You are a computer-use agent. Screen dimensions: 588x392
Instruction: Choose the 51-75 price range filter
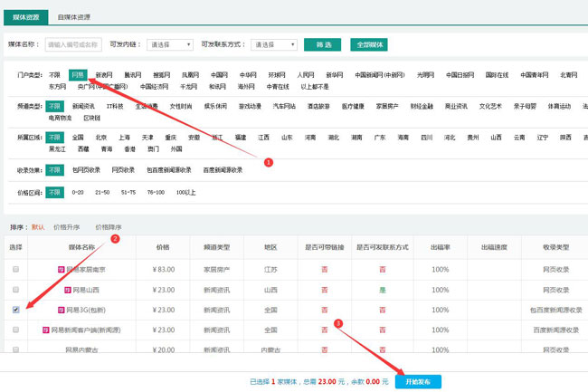[130, 192]
